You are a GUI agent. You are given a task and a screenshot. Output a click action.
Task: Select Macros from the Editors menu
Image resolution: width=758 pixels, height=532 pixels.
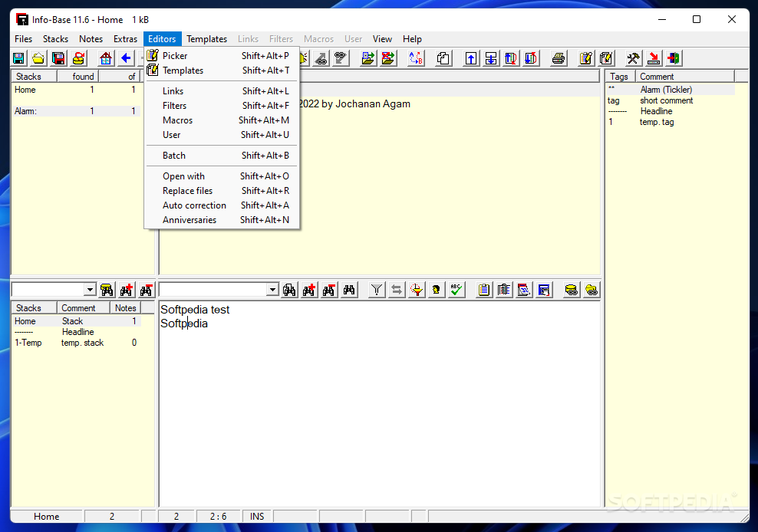[222, 120]
